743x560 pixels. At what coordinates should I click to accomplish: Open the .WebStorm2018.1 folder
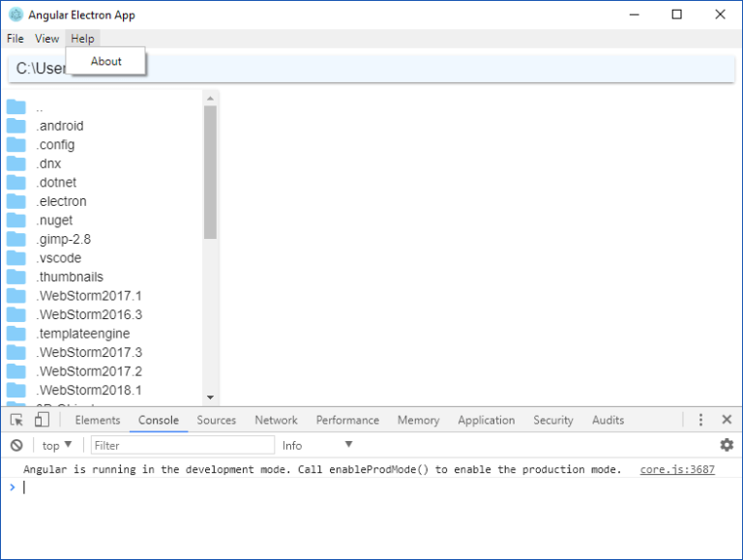point(89,390)
